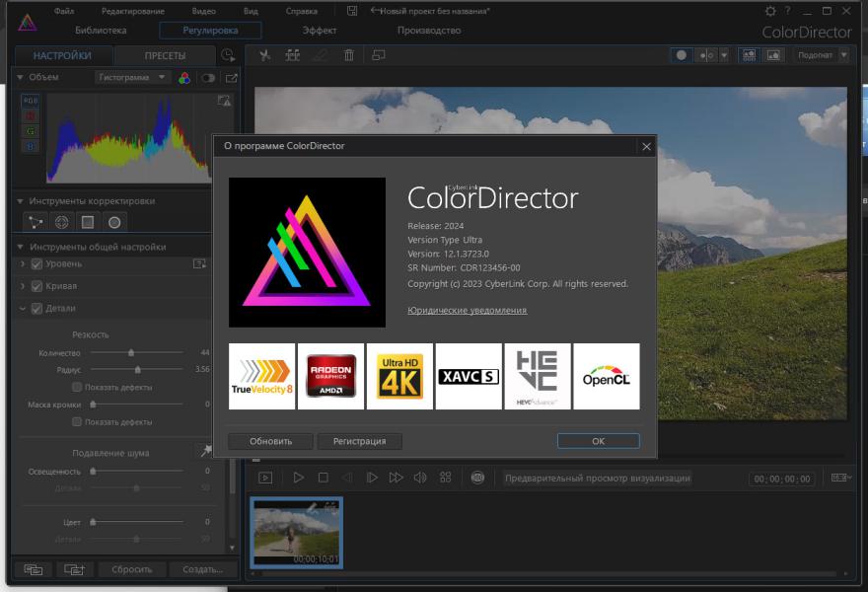Click the marker tool next to scissors
Image resolution: width=868 pixels, height=592 pixels.
tap(292, 55)
